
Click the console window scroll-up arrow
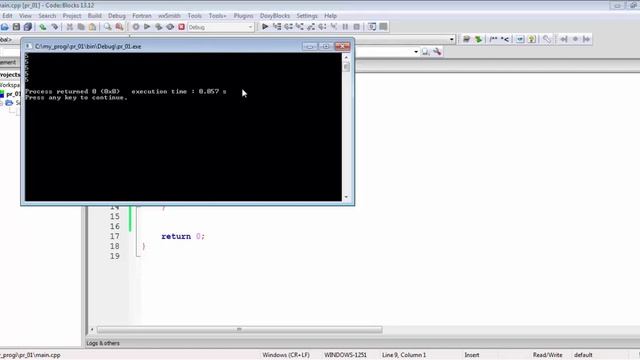coord(347,58)
